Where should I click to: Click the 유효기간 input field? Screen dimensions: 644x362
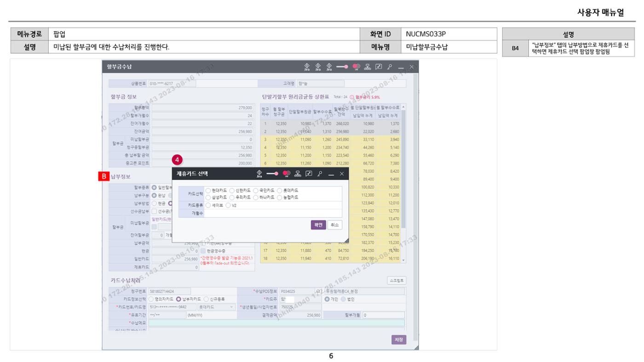click(x=167, y=315)
